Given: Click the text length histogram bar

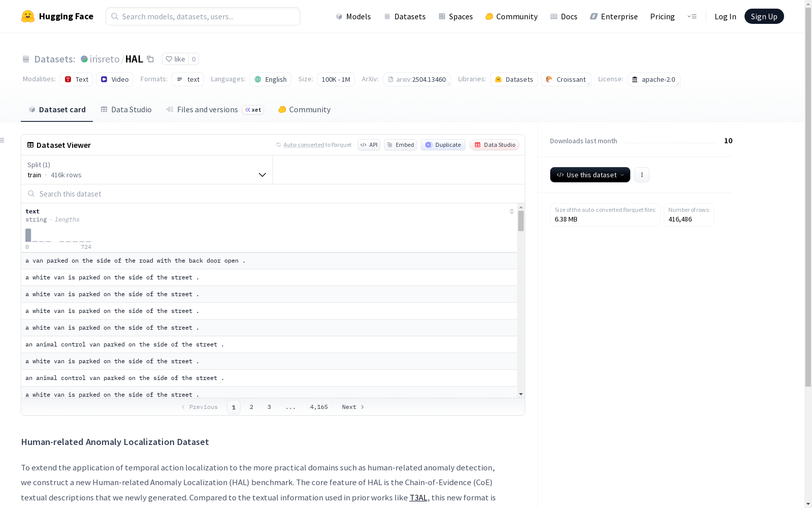Looking at the screenshot, I should pyautogui.click(x=28, y=235).
